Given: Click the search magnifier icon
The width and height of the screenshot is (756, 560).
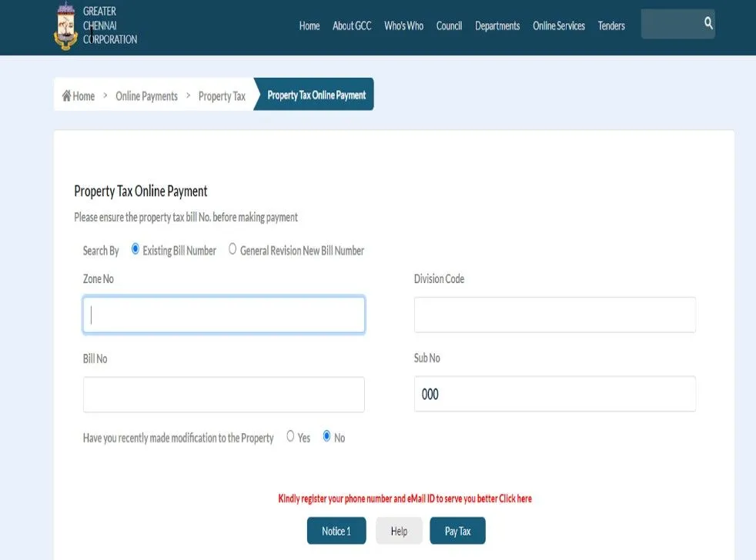Looking at the screenshot, I should coord(707,24).
